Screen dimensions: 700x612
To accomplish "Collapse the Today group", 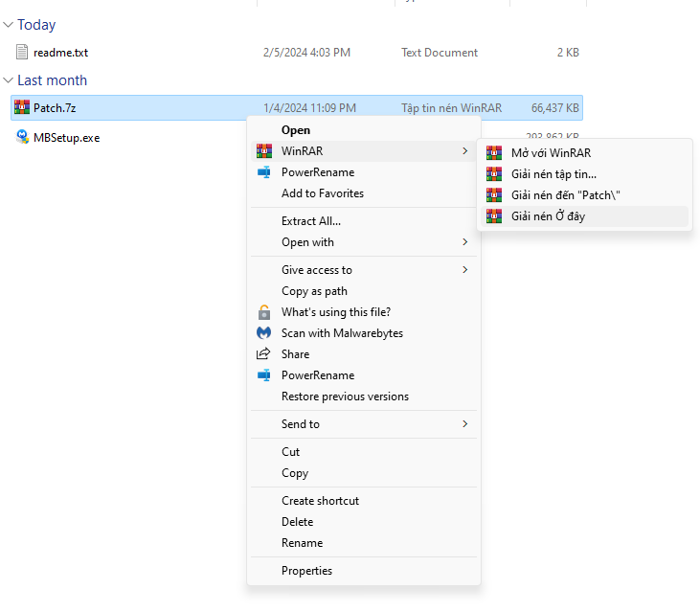I will [9, 25].
